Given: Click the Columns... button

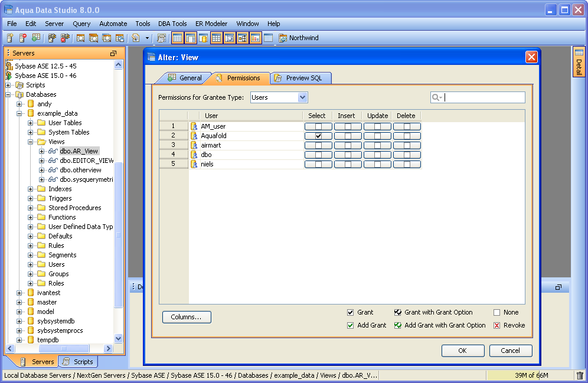Looking at the screenshot, I should [187, 317].
